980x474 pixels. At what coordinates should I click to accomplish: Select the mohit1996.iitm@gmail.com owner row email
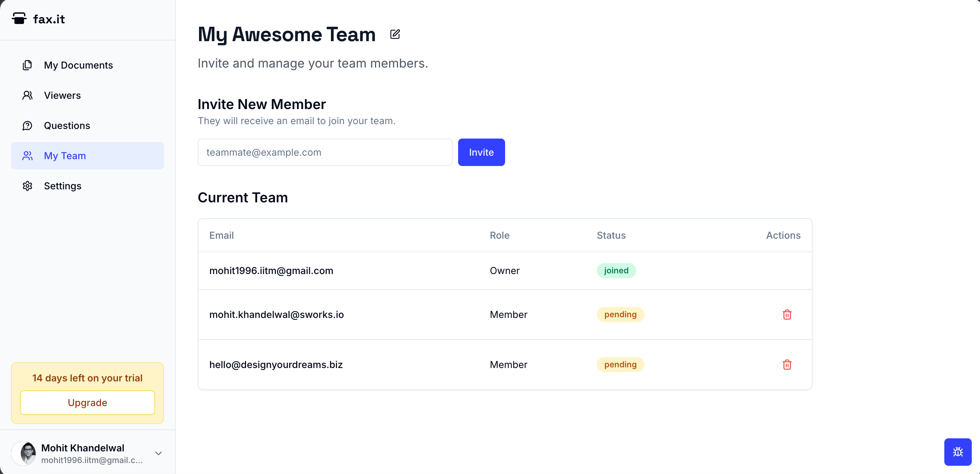271,271
